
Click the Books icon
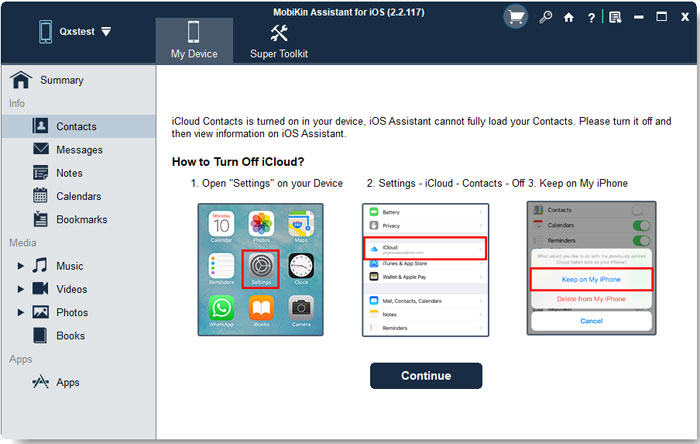coord(40,335)
